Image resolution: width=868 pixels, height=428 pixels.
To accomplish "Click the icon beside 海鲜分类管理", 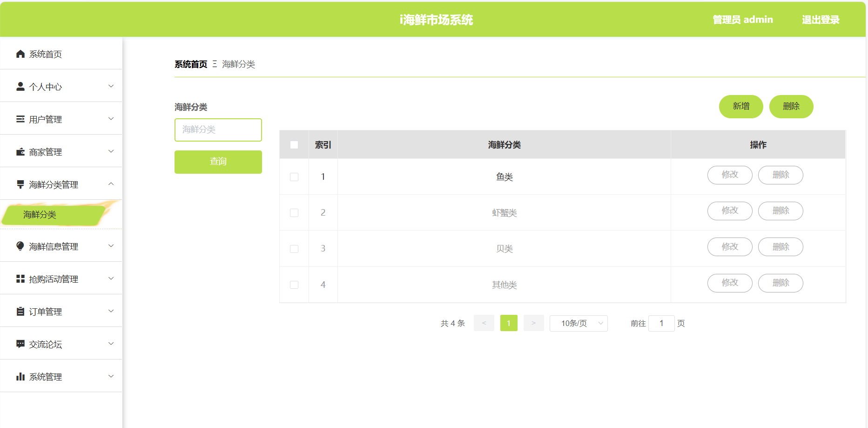I will pos(20,184).
